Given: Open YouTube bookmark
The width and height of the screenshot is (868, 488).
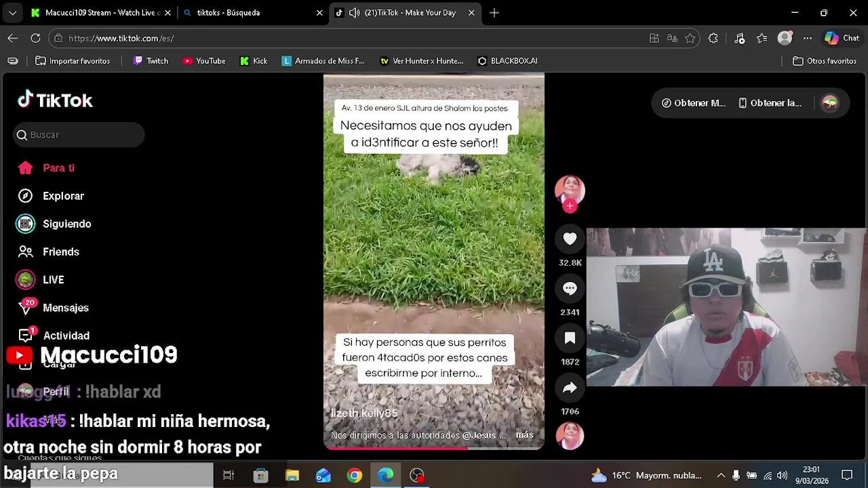Looking at the screenshot, I should click(x=203, y=61).
